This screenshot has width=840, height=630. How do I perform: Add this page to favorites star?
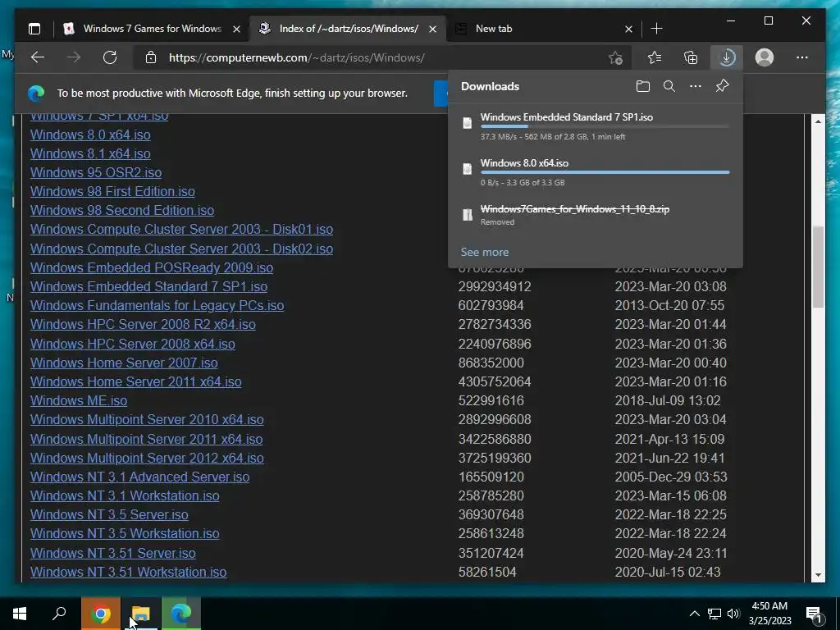click(616, 58)
